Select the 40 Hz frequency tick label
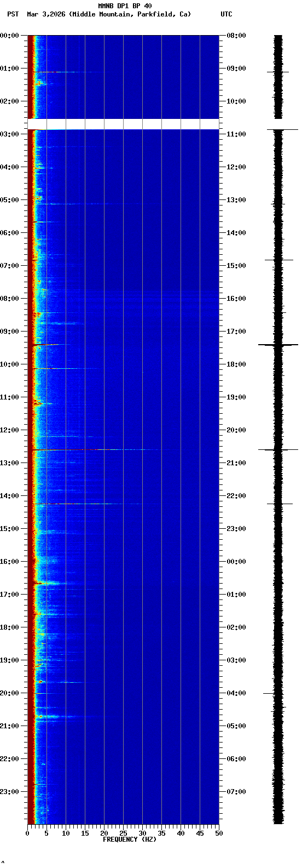This screenshot has width=302, height=868. [181, 833]
